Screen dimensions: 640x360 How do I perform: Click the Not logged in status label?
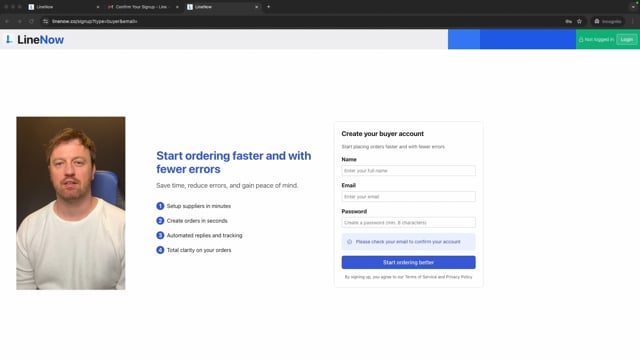coord(599,40)
